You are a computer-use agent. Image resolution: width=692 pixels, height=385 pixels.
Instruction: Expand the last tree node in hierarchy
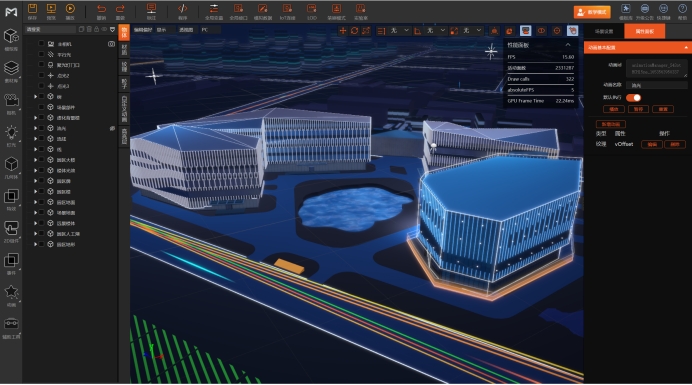tap(35, 244)
